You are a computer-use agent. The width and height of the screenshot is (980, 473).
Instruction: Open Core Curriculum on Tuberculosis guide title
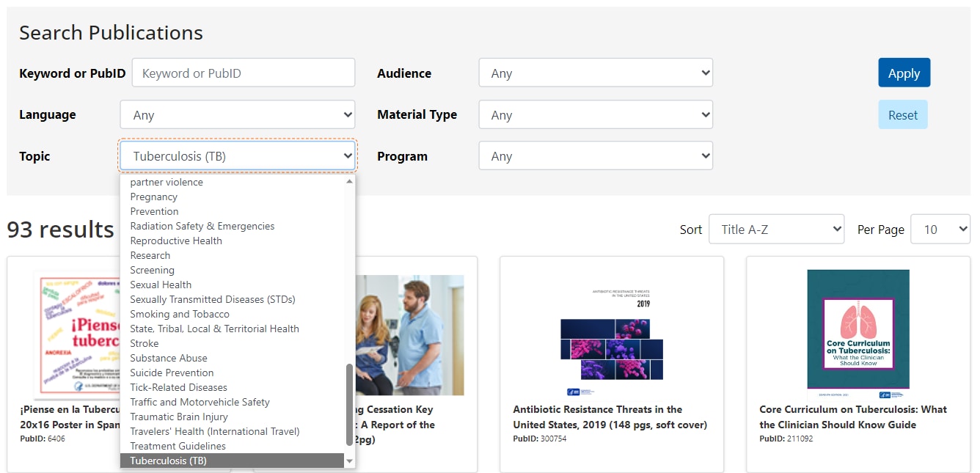[x=853, y=417]
